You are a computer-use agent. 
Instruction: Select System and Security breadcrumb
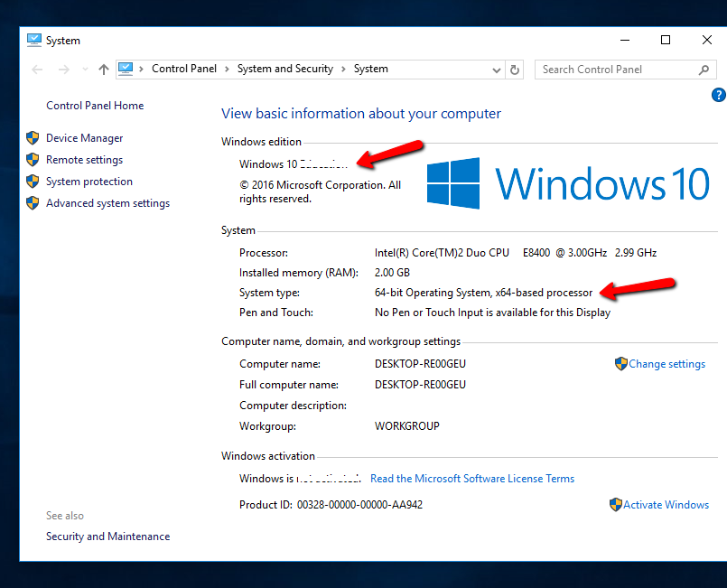[x=285, y=69]
